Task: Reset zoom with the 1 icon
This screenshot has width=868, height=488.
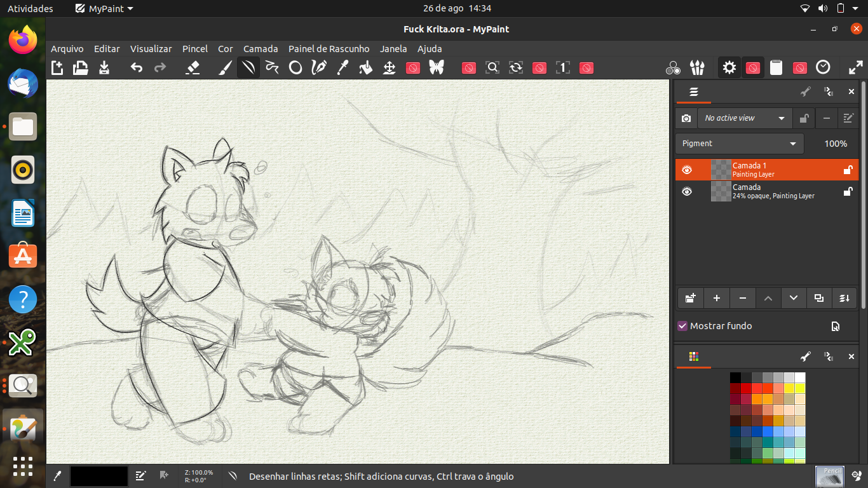Action: click(563, 67)
